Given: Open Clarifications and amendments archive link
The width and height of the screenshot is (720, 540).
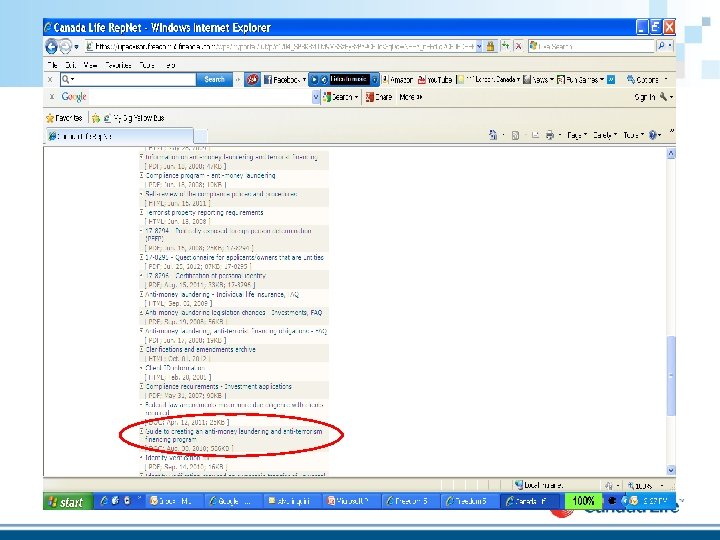Looking at the screenshot, I should (x=200, y=349).
